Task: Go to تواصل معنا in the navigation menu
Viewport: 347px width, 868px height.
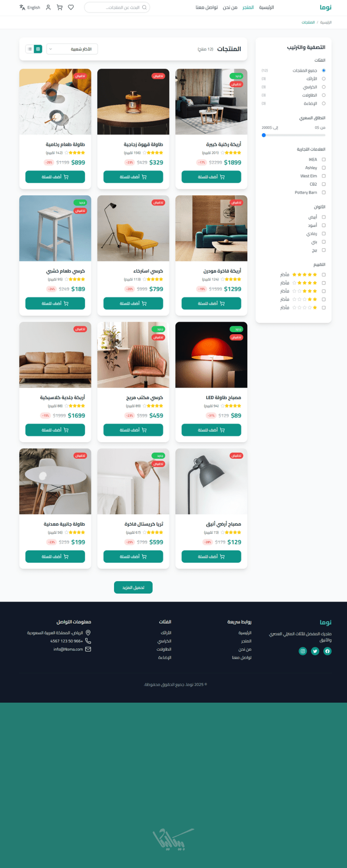Action: tap(207, 7)
